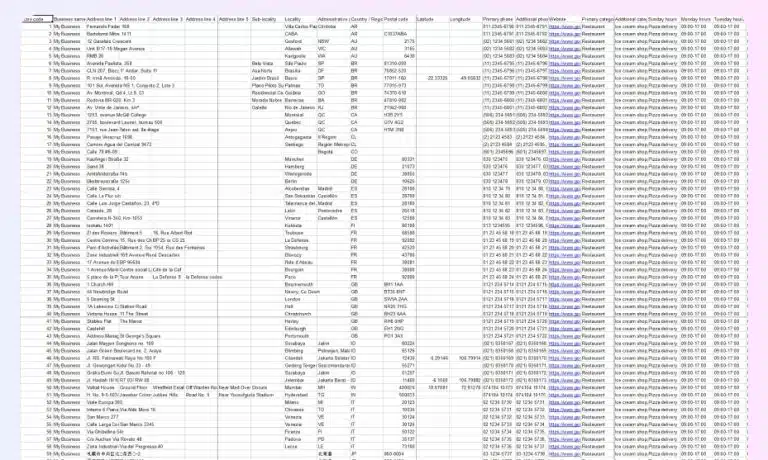Open the website link in row 57
This screenshot has width=768, height=460.
pyautogui.click(x=564, y=439)
